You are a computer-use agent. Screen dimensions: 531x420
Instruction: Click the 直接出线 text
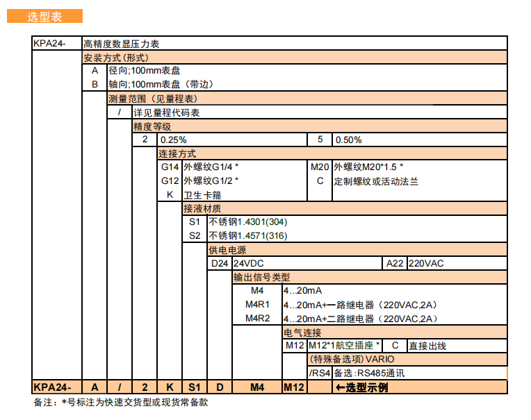427,346
